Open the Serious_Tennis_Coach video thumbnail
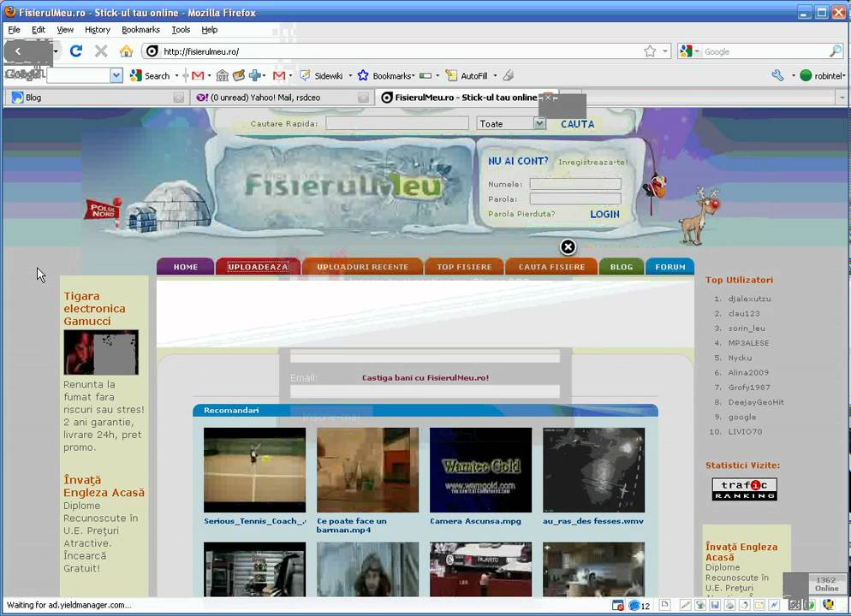 click(x=254, y=470)
